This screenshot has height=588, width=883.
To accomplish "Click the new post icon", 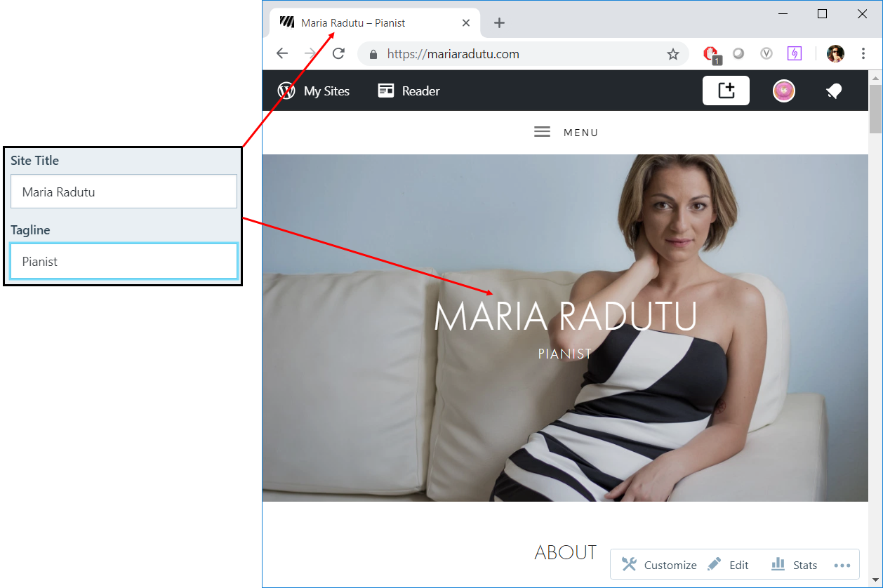I will pos(726,91).
